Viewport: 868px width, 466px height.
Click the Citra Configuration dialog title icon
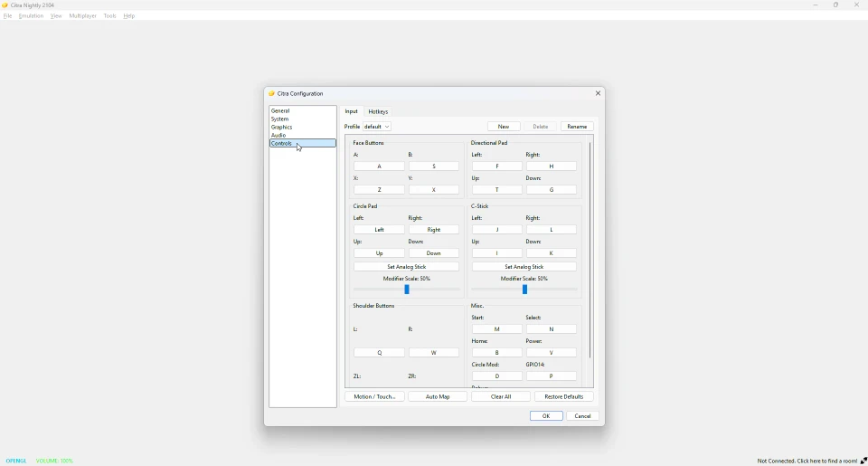click(272, 93)
